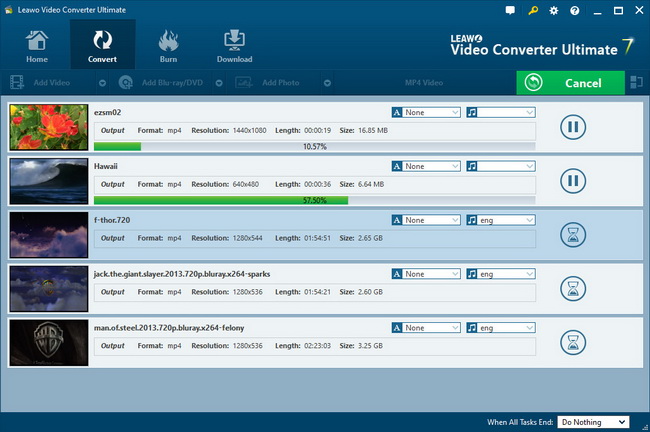This screenshot has width=650, height=432.
Task: Open ezsm02 subtitle dropdown
Action: point(426,112)
